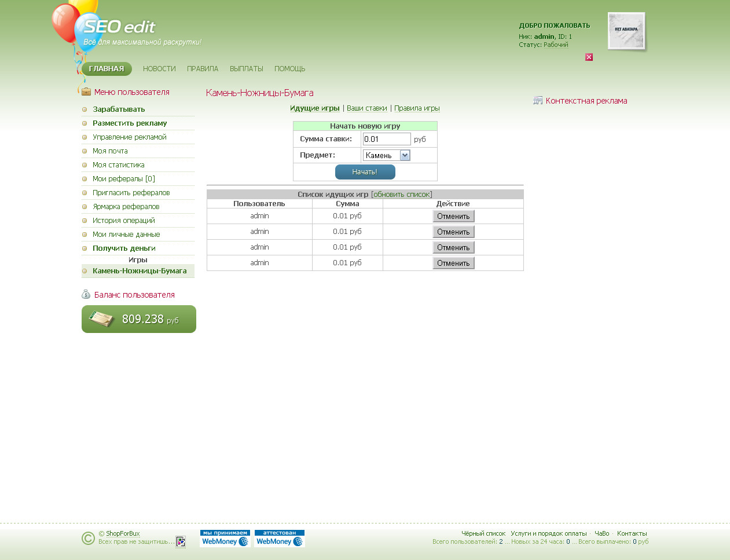Click the green 809.238 руб balance panel
Screen dimensions: 730x560
coord(139,319)
